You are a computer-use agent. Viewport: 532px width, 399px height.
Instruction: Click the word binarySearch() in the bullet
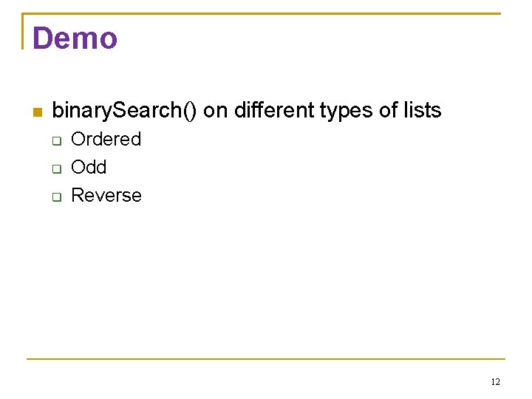tap(124, 111)
